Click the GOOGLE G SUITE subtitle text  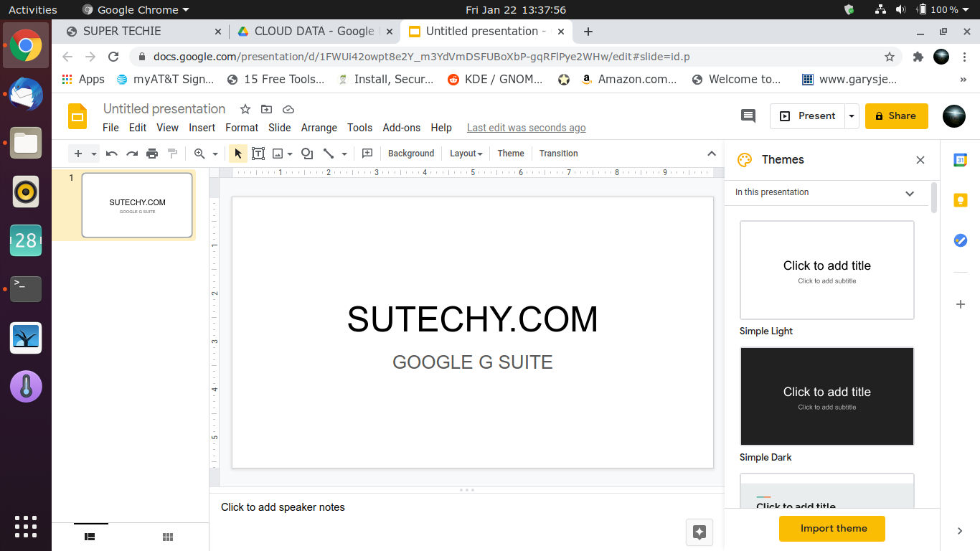point(472,362)
